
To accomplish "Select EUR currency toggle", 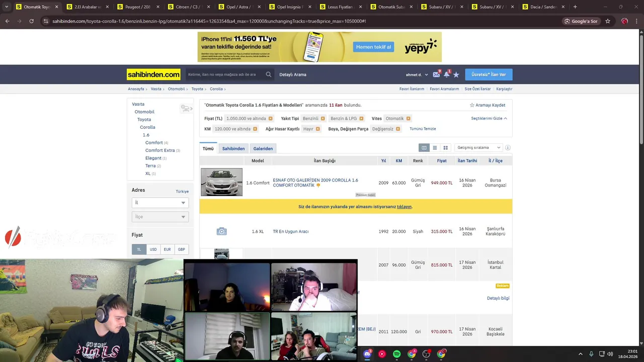I will 167,249.
